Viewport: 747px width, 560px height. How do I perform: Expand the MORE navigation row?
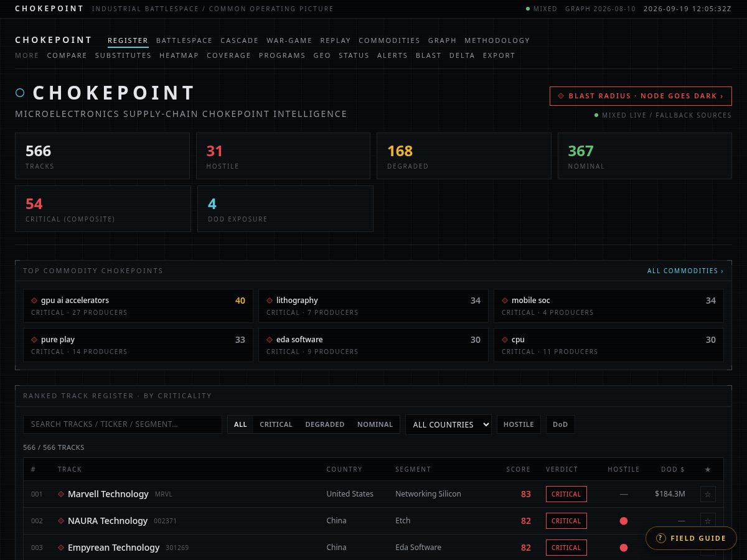[27, 55]
